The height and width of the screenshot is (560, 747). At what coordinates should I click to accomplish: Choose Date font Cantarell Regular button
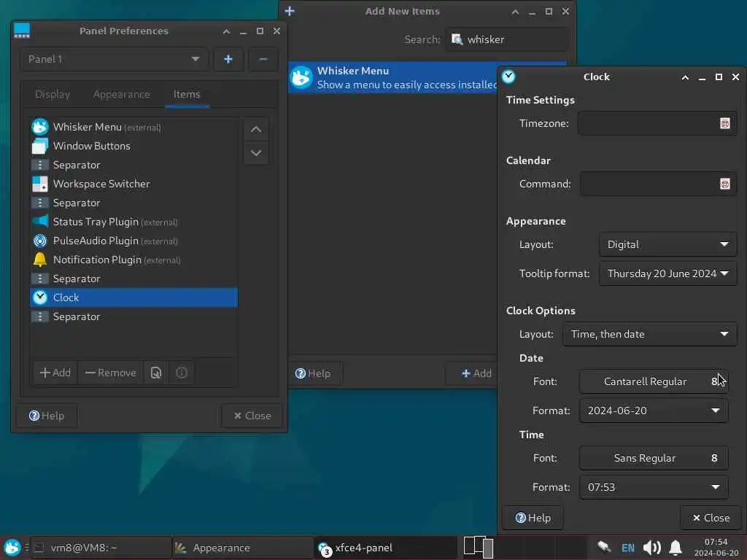[x=654, y=381]
